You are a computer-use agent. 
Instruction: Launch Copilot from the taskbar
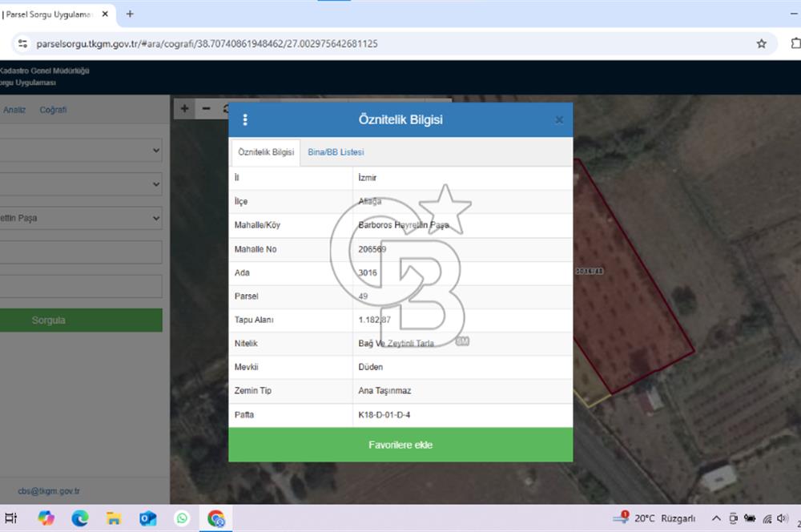pos(46,518)
